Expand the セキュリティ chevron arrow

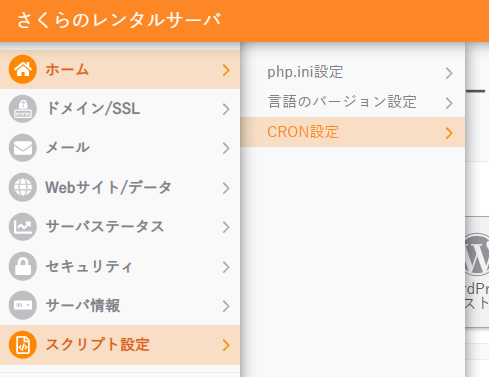(x=226, y=267)
